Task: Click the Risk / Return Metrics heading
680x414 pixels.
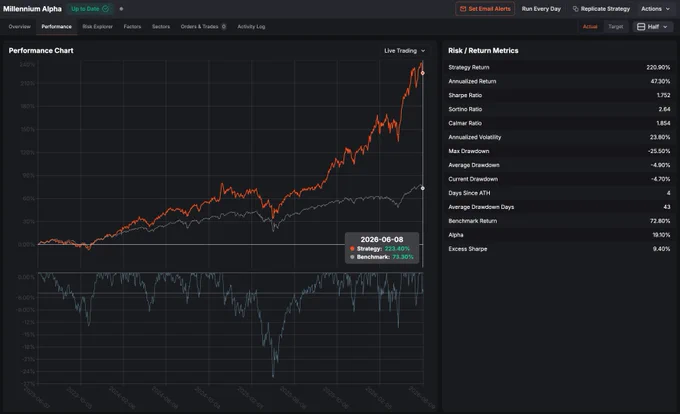Action: [483, 51]
